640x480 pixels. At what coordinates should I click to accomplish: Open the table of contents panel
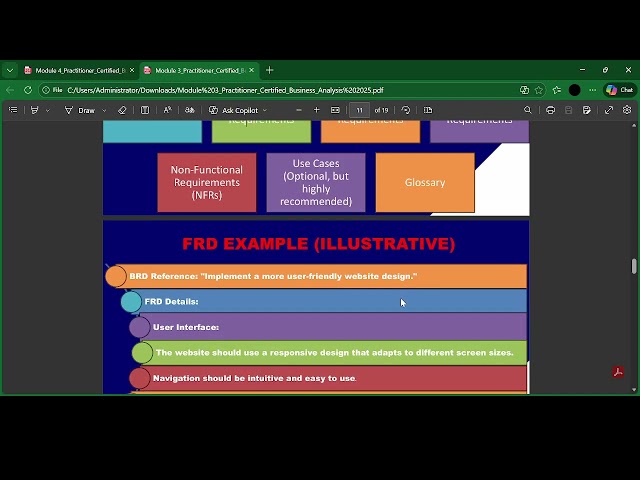click(x=12, y=110)
